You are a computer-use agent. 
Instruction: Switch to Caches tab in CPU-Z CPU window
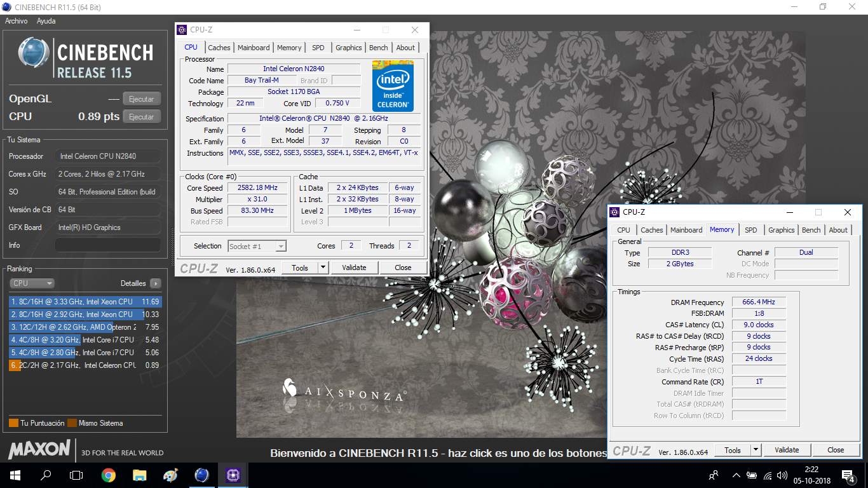(219, 48)
